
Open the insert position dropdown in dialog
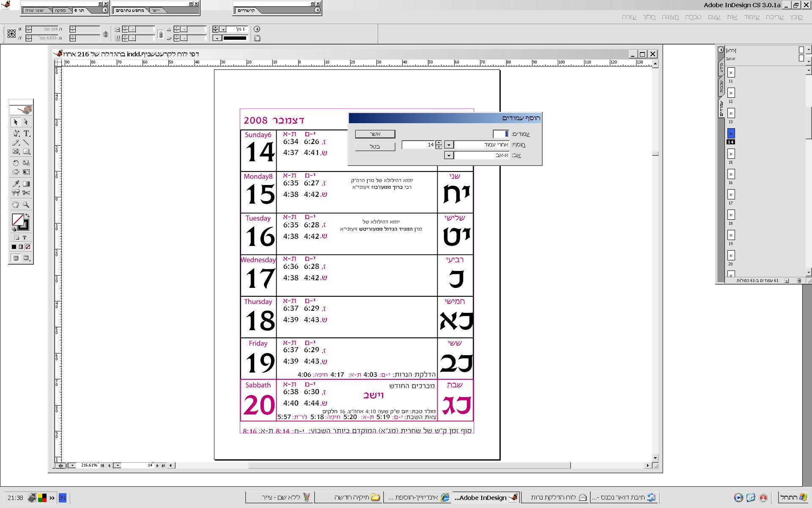(x=449, y=145)
